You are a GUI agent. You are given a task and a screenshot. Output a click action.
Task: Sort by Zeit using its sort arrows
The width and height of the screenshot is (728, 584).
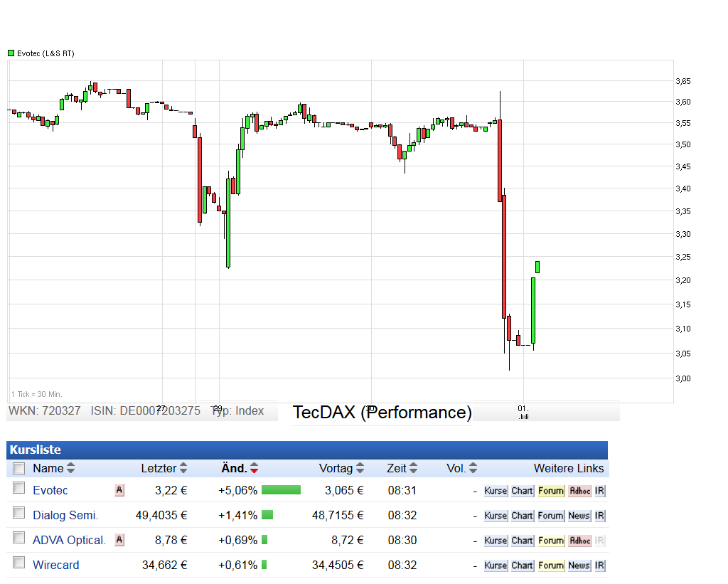413,468
